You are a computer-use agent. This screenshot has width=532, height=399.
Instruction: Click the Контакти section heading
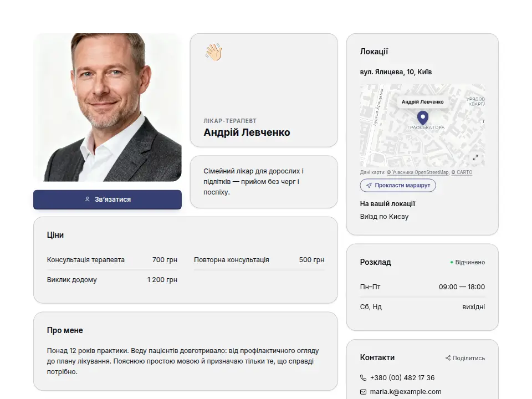[x=377, y=357]
